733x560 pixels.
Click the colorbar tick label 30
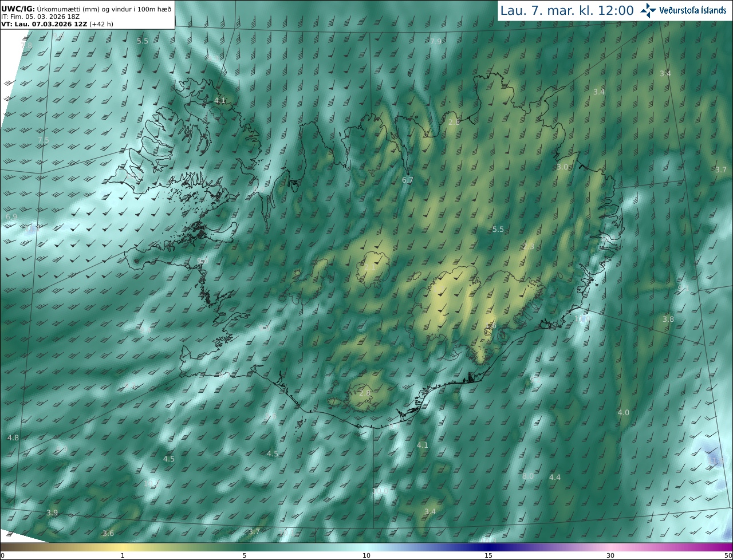tap(610, 555)
